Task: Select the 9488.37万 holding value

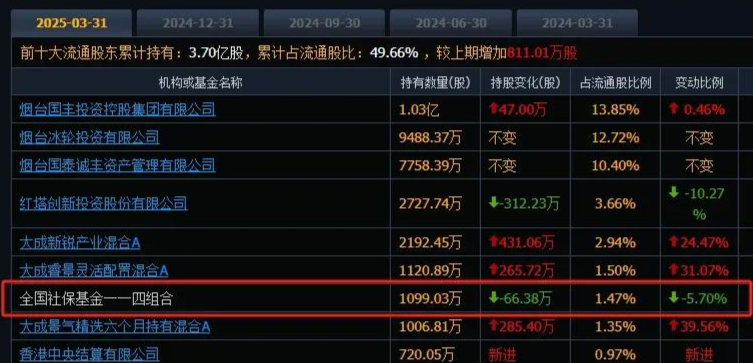Action: coord(430,138)
